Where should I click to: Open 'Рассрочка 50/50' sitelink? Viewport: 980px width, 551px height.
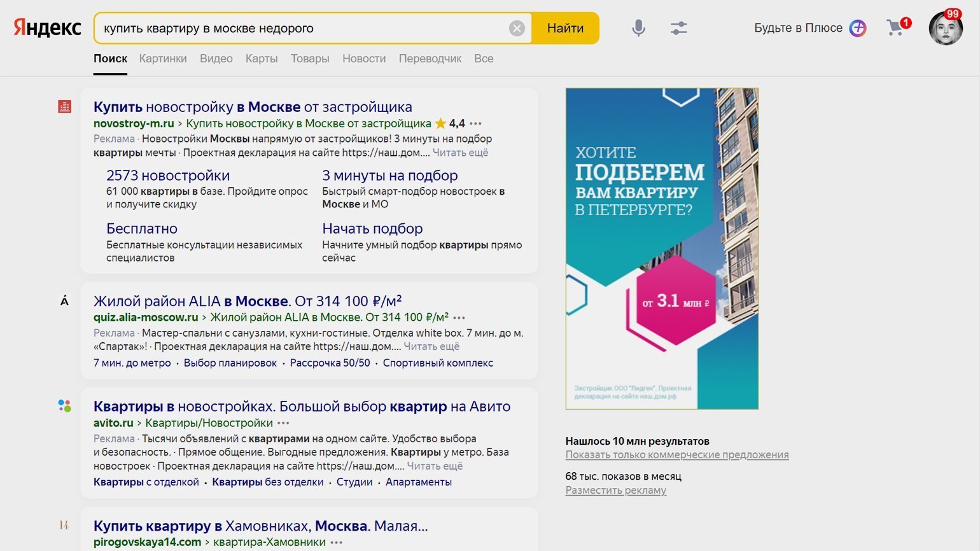pyautogui.click(x=330, y=363)
